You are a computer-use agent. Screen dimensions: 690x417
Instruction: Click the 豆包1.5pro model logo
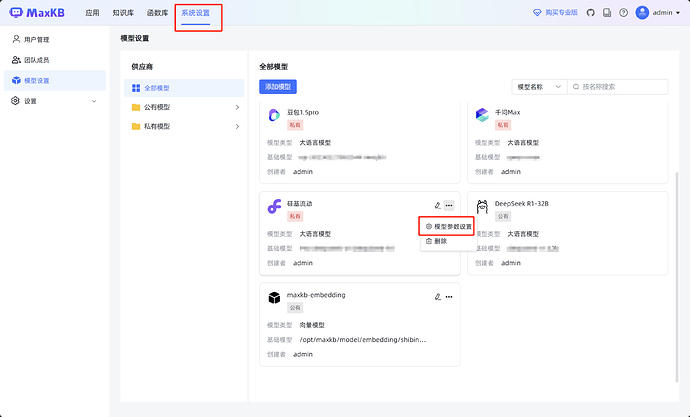pyautogui.click(x=274, y=115)
